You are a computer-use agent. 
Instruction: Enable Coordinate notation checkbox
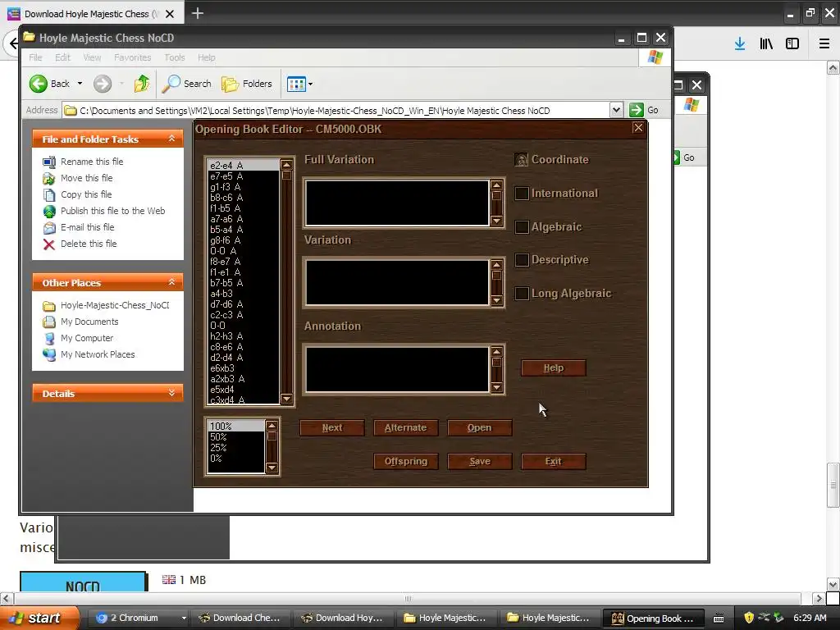pos(521,160)
